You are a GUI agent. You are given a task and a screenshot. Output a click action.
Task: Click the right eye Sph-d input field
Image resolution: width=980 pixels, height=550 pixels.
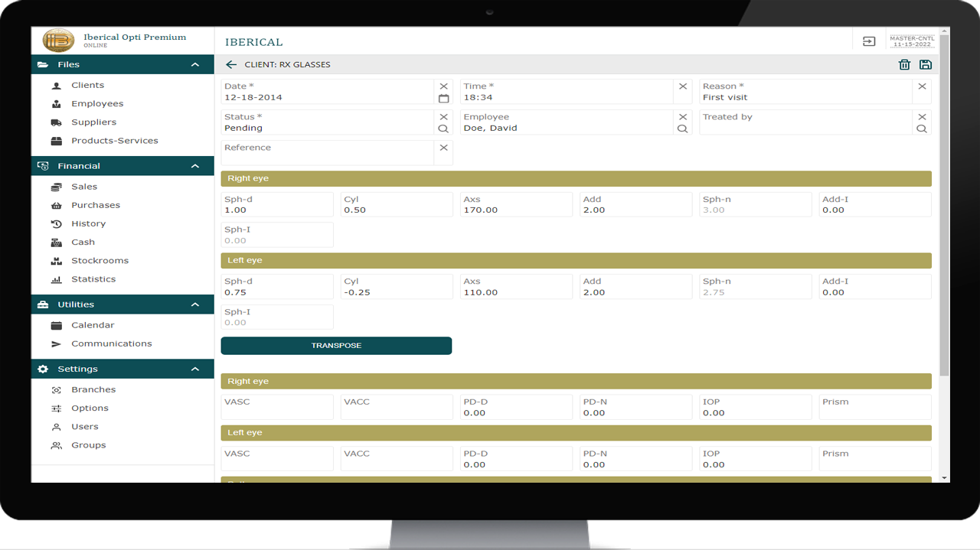click(x=276, y=210)
